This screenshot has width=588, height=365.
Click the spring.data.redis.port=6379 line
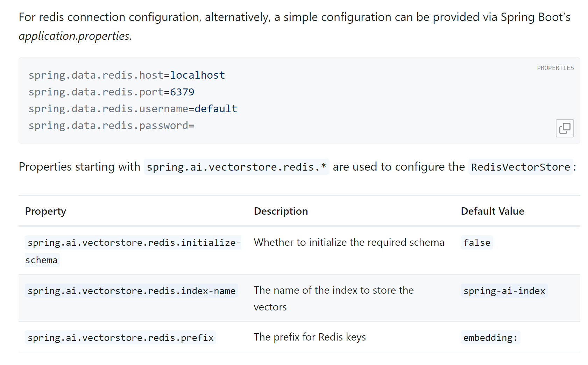[111, 92]
